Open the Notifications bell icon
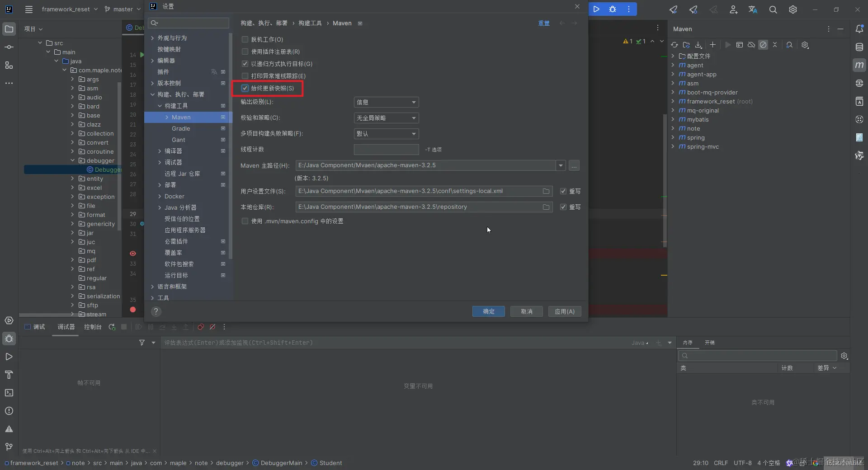 859,29
